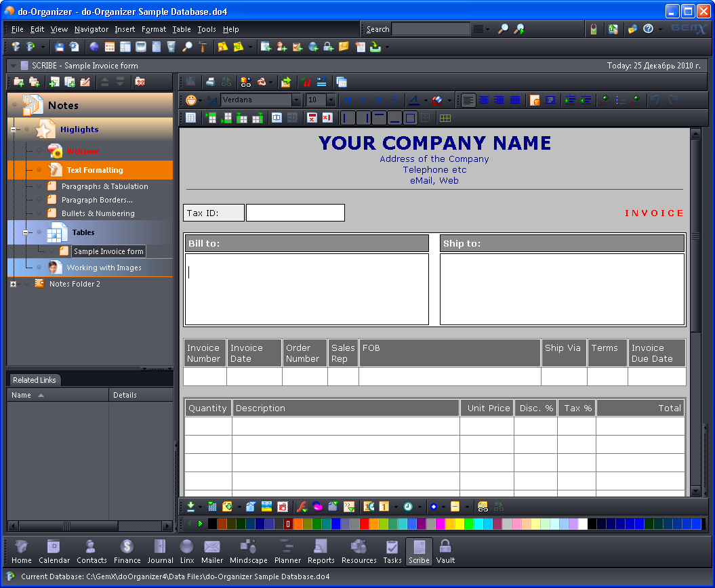Screen dimensions: 715x588
Task: Click the insert table icon
Action: (191, 118)
